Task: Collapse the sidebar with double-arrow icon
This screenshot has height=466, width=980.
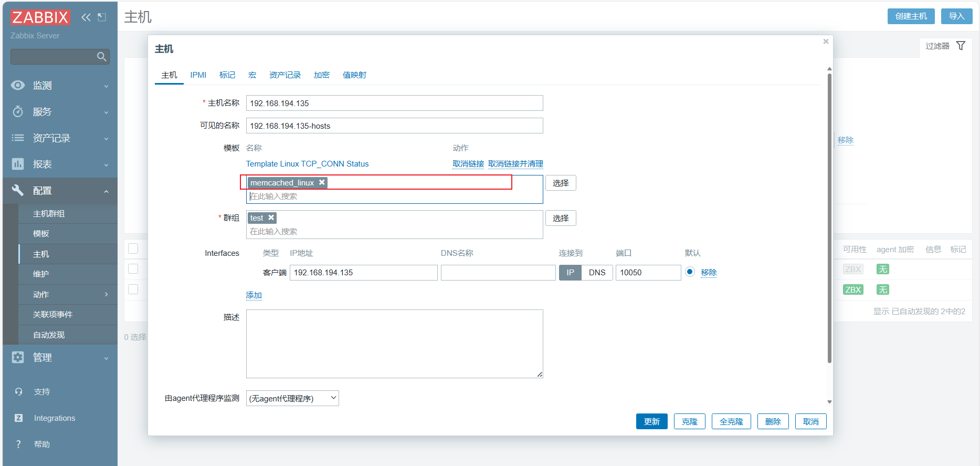Action: coord(86,17)
